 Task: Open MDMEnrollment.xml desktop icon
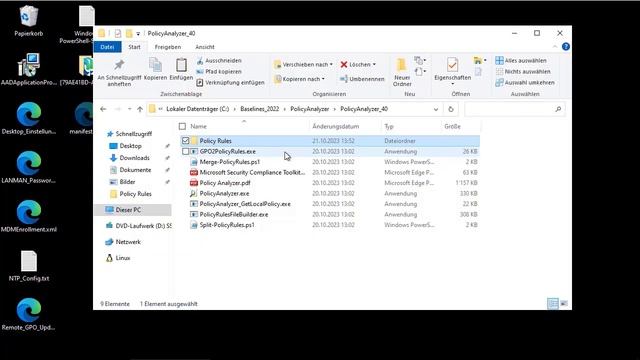(29, 216)
